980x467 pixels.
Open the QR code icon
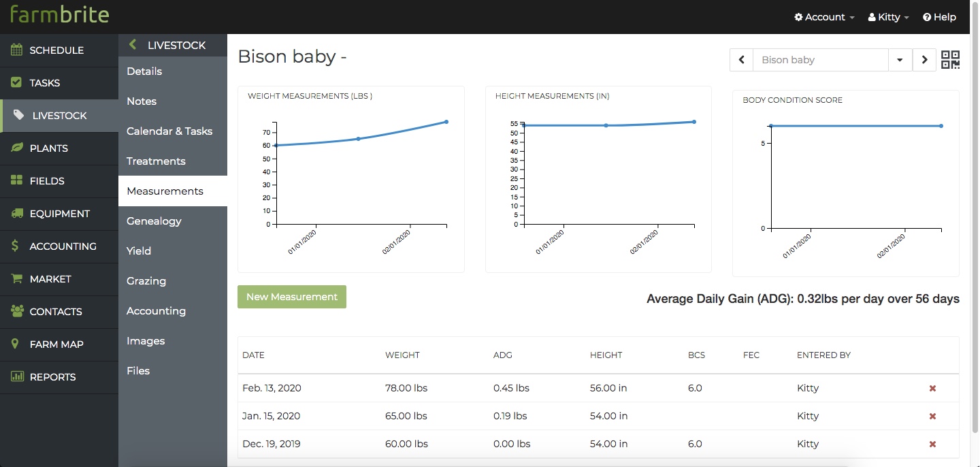(950, 60)
